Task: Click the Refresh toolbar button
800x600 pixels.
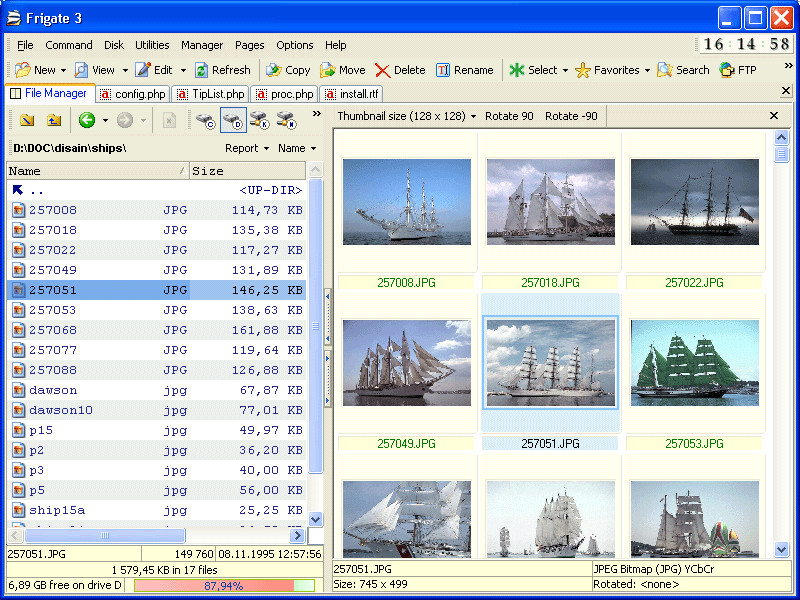Action: (x=222, y=70)
